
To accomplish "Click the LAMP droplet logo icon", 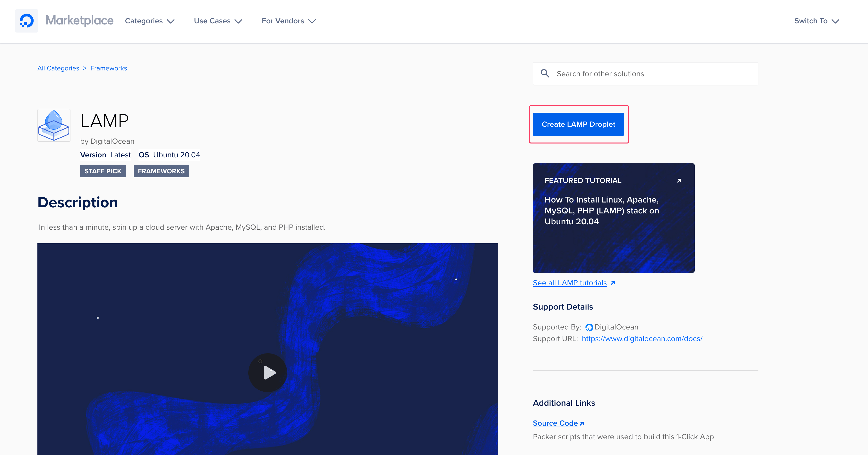I will (x=54, y=125).
